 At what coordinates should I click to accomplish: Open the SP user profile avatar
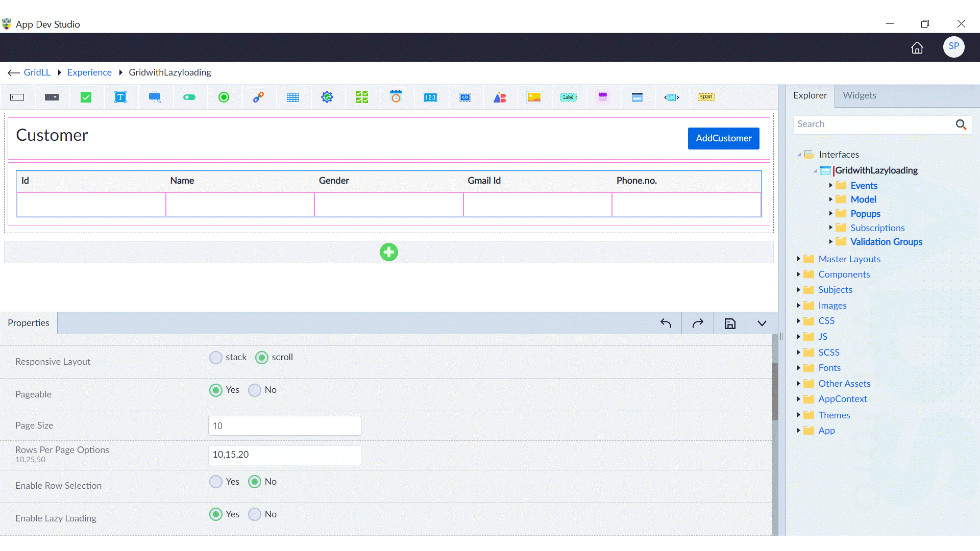click(953, 46)
